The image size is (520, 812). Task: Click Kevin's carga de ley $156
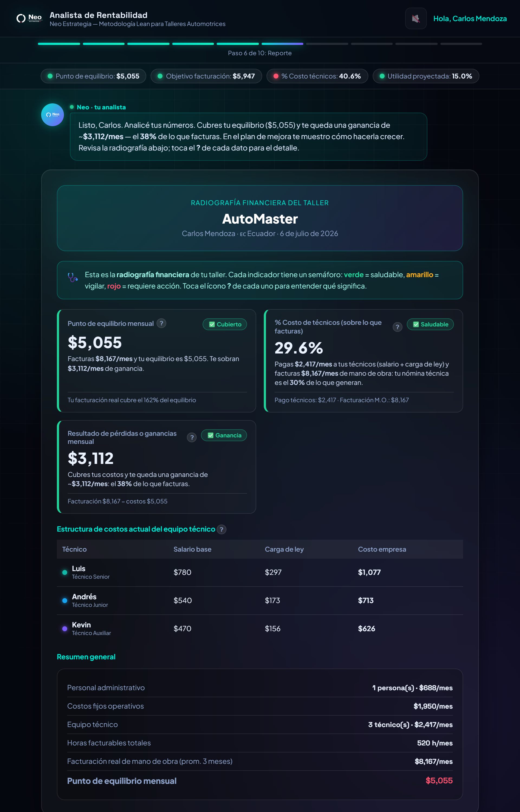point(272,629)
